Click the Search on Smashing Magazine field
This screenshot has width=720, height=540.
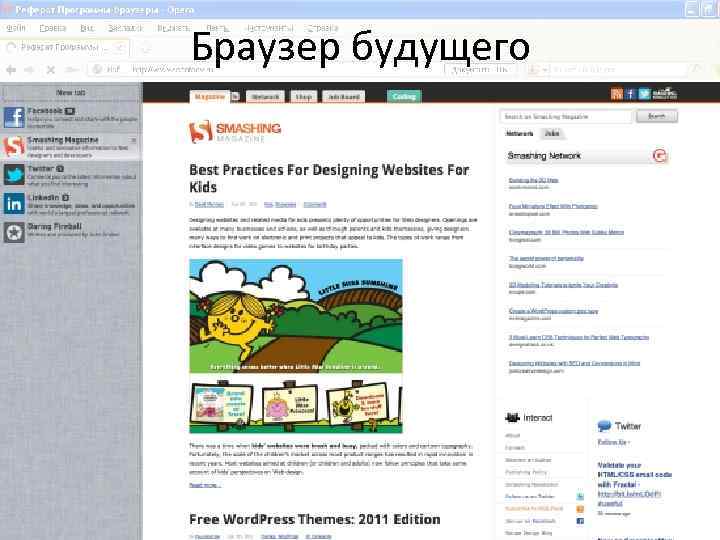click(565, 117)
